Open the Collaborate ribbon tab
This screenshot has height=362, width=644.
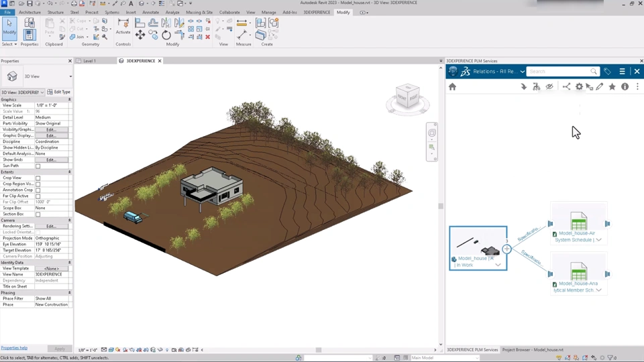229,12
